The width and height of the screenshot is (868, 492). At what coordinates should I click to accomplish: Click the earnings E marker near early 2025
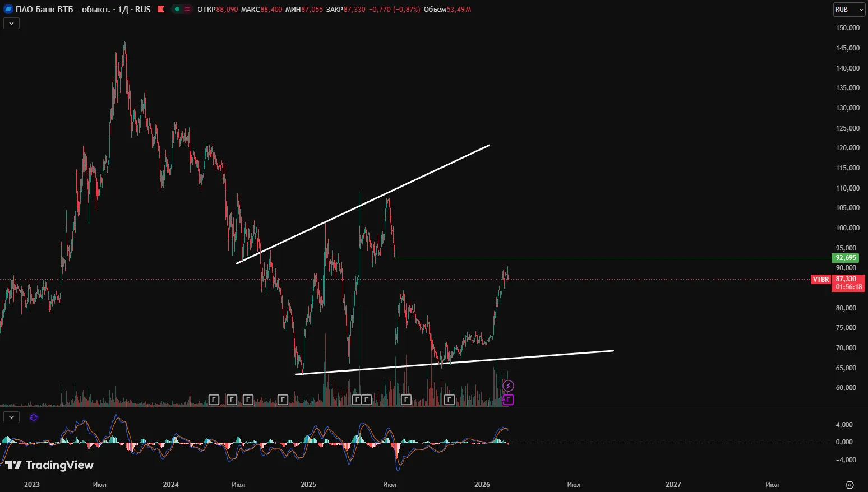point(283,400)
